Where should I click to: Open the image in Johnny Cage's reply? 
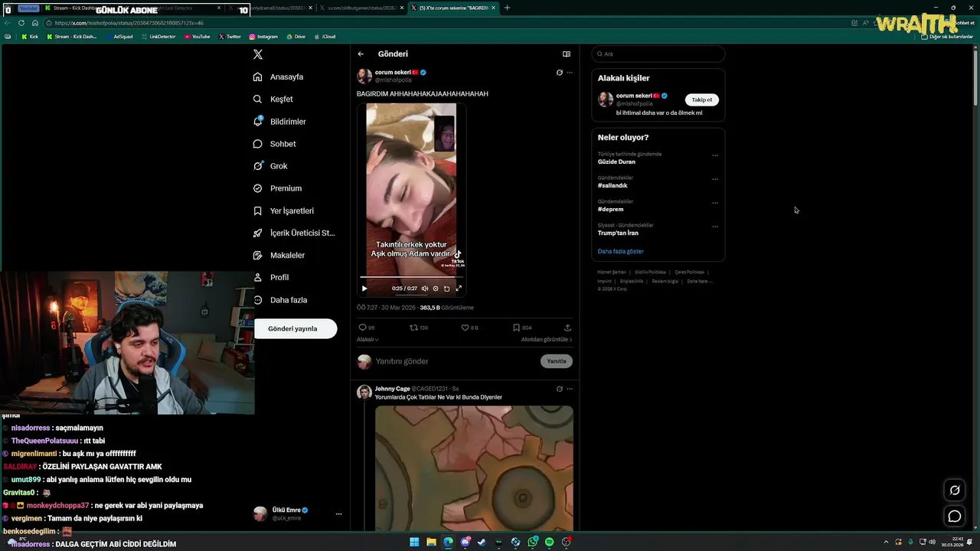click(x=474, y=468)
